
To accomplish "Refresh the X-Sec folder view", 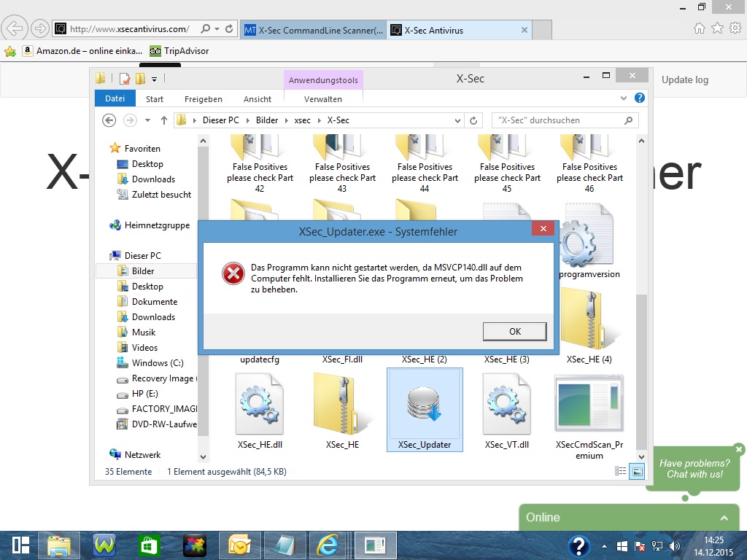I will tap(473, 120).
